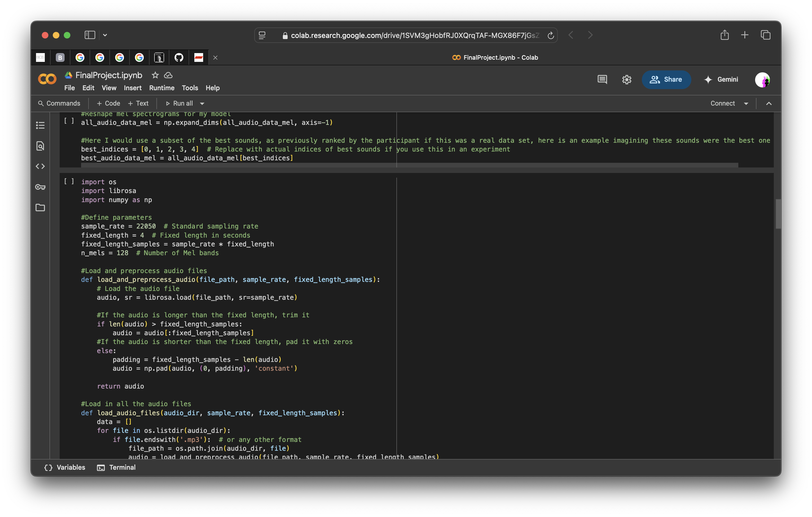Launch the Gemini assistant
This screenshot has height=517, width=812.
tap(721, 79)
